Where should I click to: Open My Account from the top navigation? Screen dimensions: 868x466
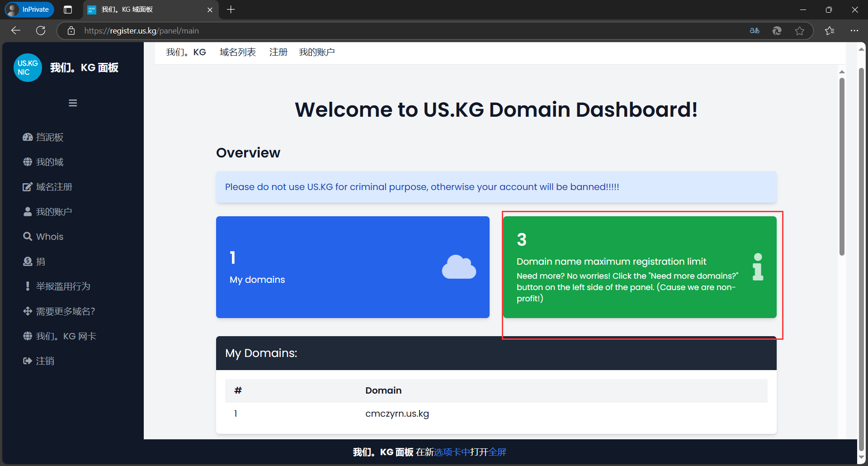316,52
